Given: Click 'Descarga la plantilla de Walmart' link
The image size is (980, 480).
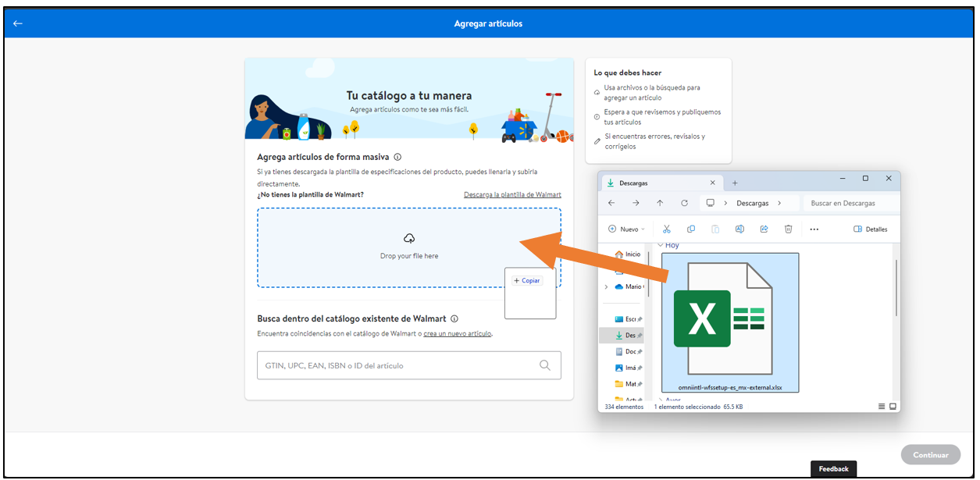Looking at the screenshot, I should 512,194.
